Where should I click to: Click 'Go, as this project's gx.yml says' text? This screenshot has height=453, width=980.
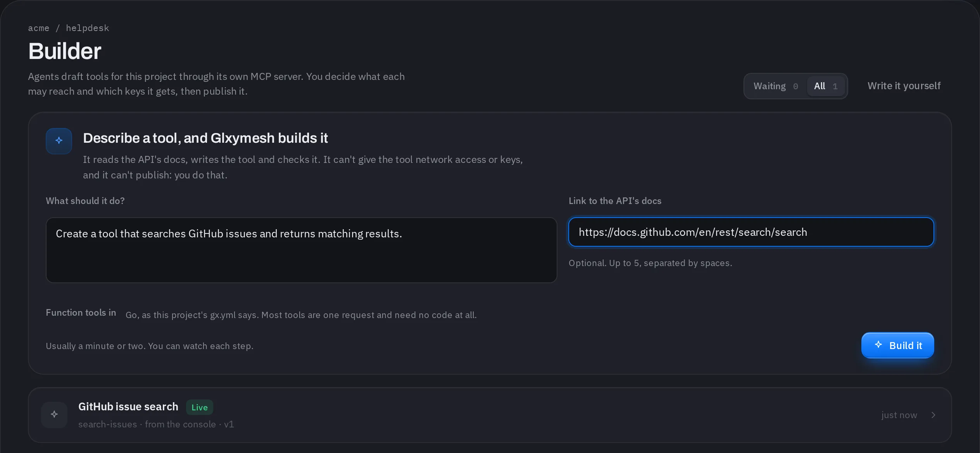301,315
